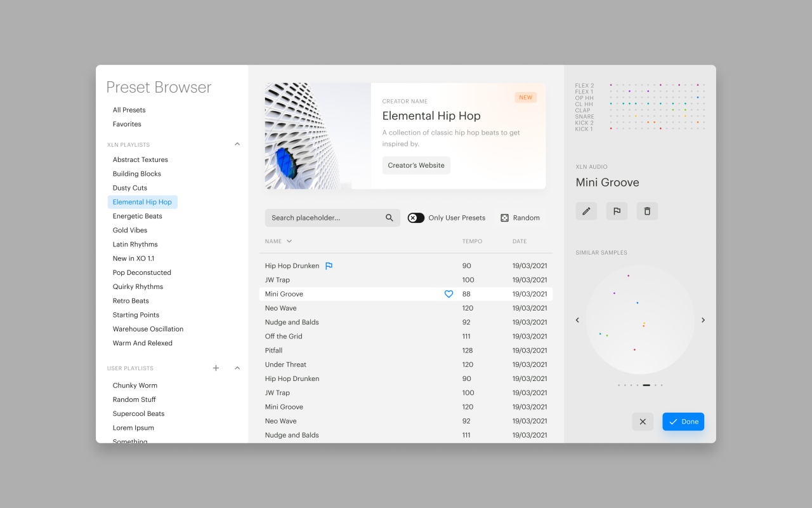
Task: Go to next similar samples with right arrow
Action: point(703,320)
